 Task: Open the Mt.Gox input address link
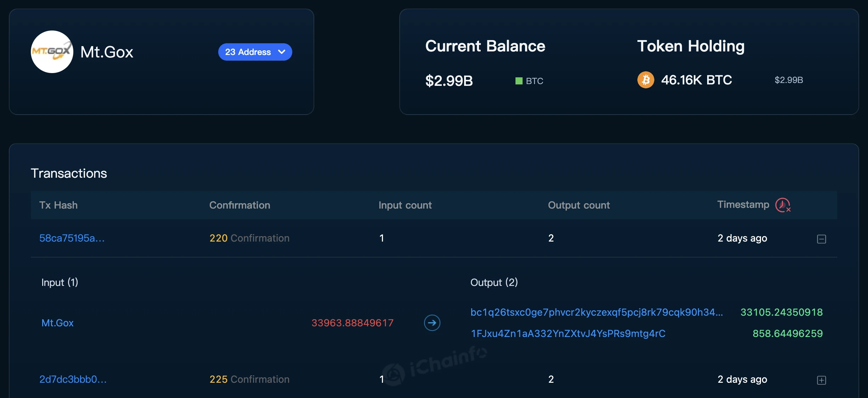57,323
